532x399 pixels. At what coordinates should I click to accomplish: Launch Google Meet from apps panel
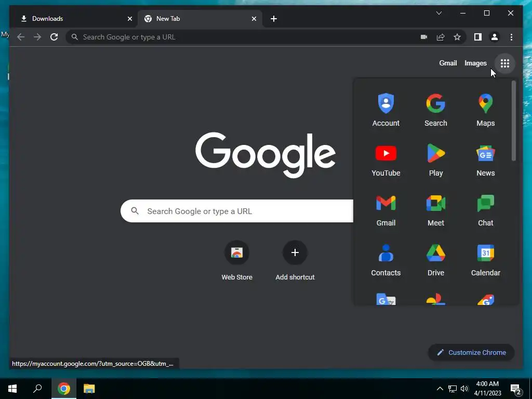point(436,210)
